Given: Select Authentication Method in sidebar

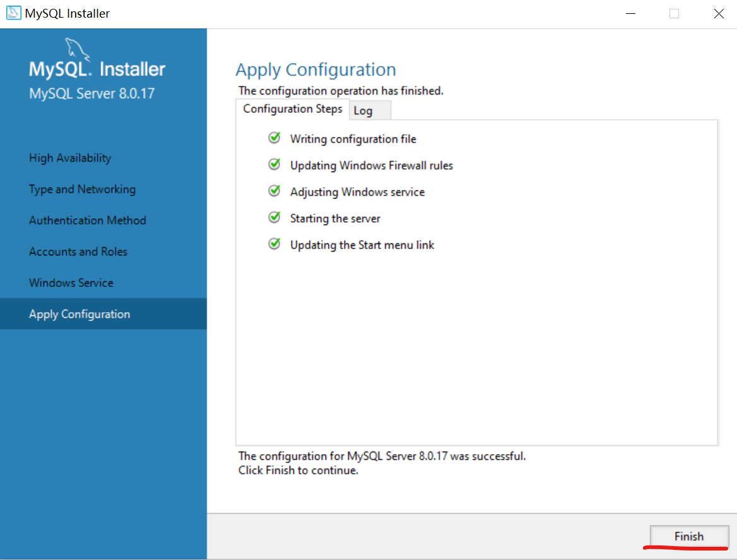Looking at the screenshot, I should coord(88,220).
